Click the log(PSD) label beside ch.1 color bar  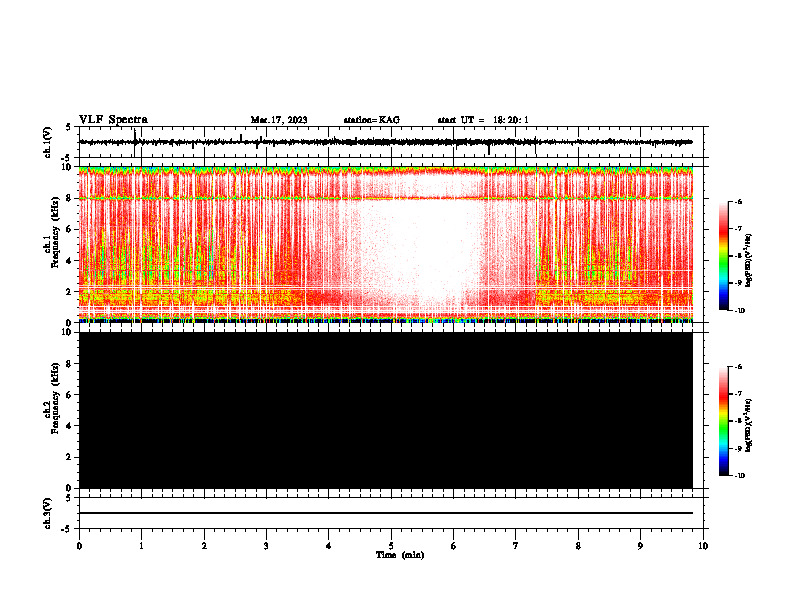pyautogui.click(x=748, y=260)
